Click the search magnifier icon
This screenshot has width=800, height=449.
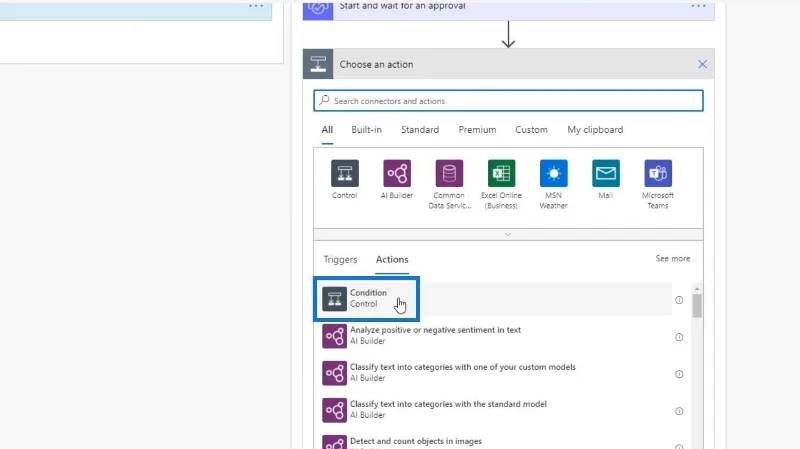[x=324, y=101]
